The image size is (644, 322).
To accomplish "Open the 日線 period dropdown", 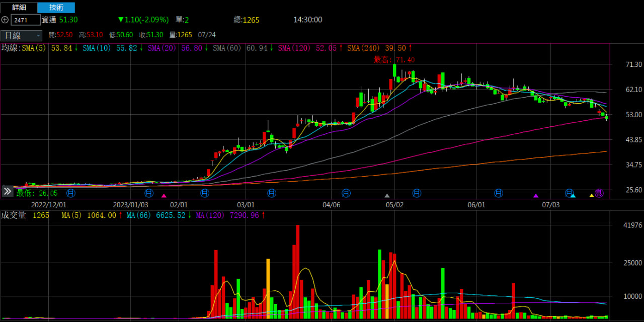I will [22, 35].
